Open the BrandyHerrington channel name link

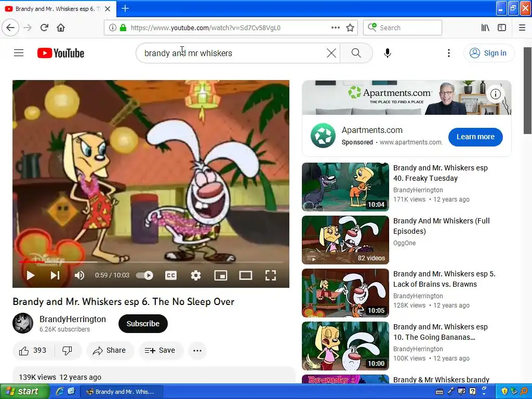(x=73, y=320)
